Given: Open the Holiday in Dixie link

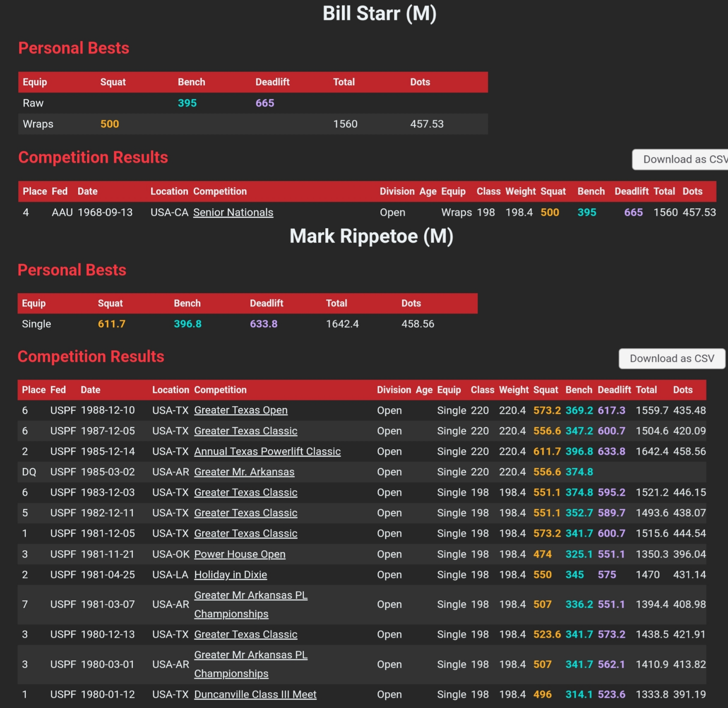Looking at the screenshot, I should (x=231, y=575).
